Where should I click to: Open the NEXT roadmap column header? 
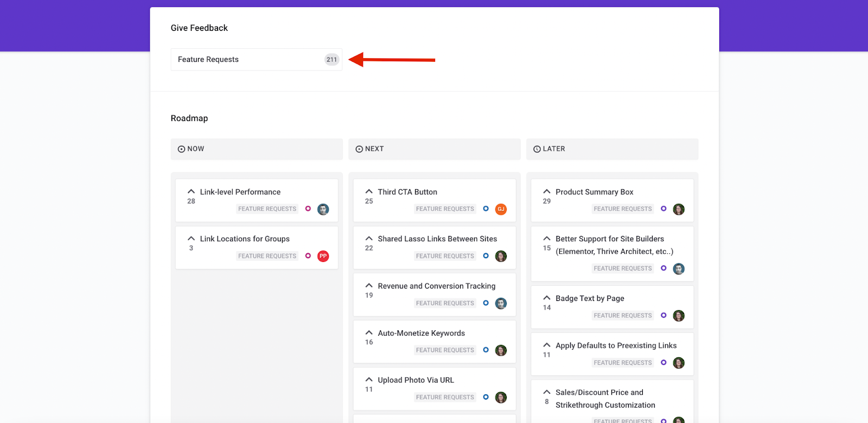point(434,149)
